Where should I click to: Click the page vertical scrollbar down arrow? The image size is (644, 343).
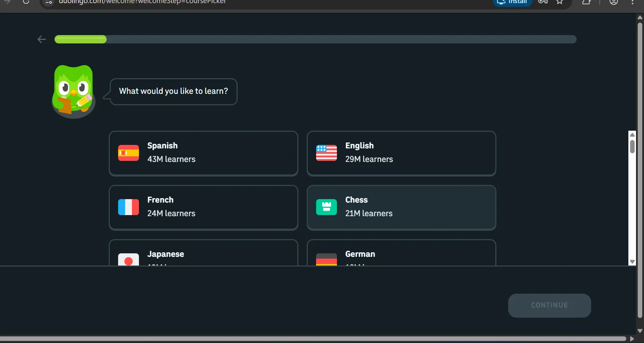(640, 331)
